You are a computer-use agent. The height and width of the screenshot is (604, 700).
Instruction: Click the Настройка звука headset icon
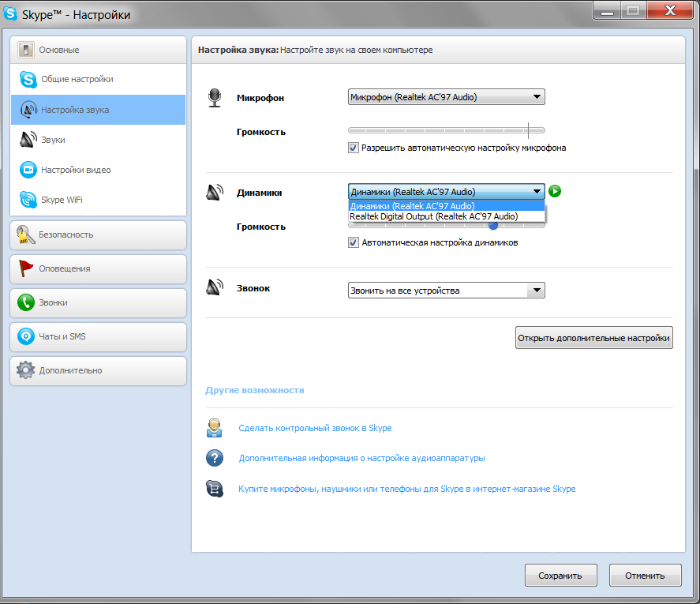pos(28,110)
